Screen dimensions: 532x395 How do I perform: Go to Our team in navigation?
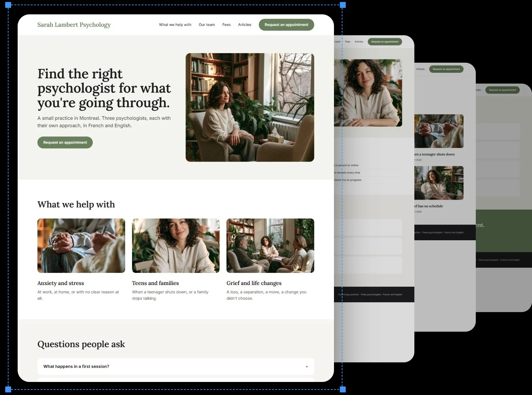pos(207,25)
